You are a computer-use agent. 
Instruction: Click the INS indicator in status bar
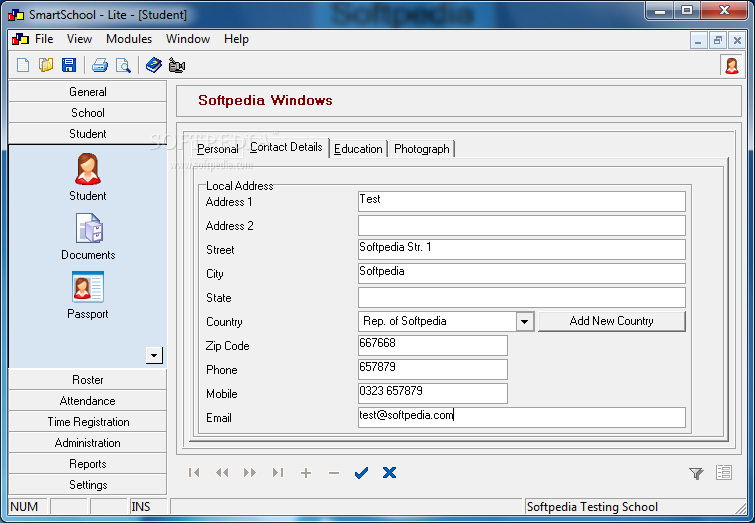pos(141,507)
